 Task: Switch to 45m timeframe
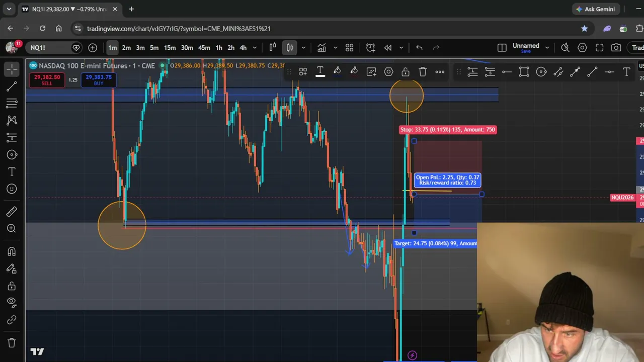pos(204,48)
